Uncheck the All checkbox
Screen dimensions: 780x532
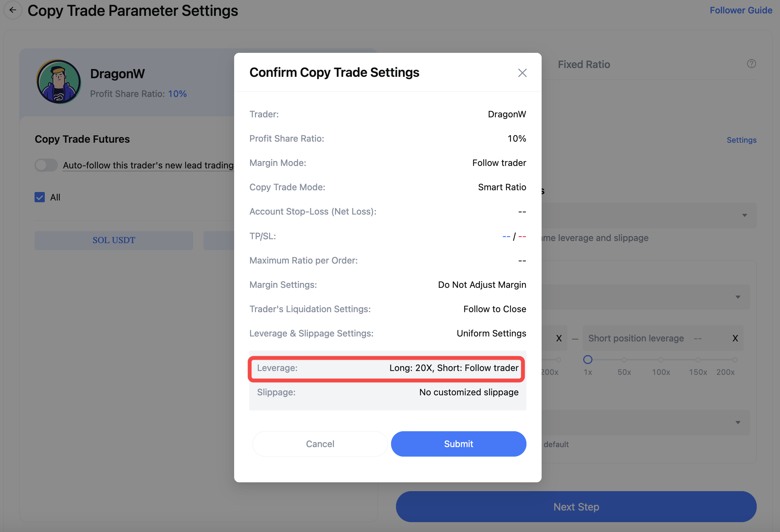pyautogui.click(x=40, y=197)
